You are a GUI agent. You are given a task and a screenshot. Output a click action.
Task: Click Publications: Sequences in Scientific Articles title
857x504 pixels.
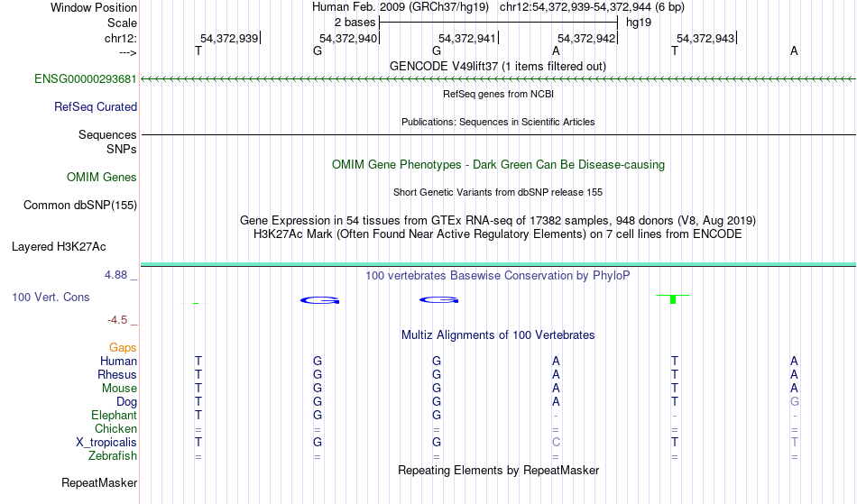tap(498, 122)
